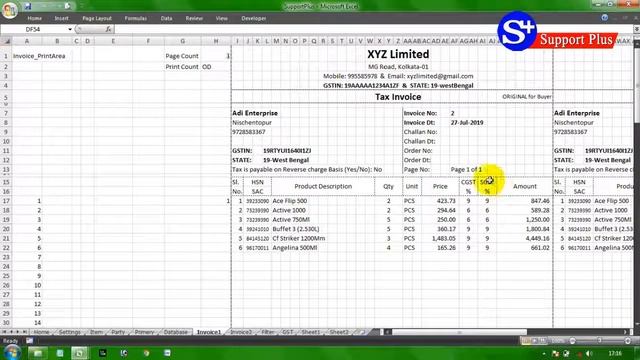This screenshot has height=360, width=640.
Task: Open the Name Box dropdown arrow
Action: click(x=70, y=29)
